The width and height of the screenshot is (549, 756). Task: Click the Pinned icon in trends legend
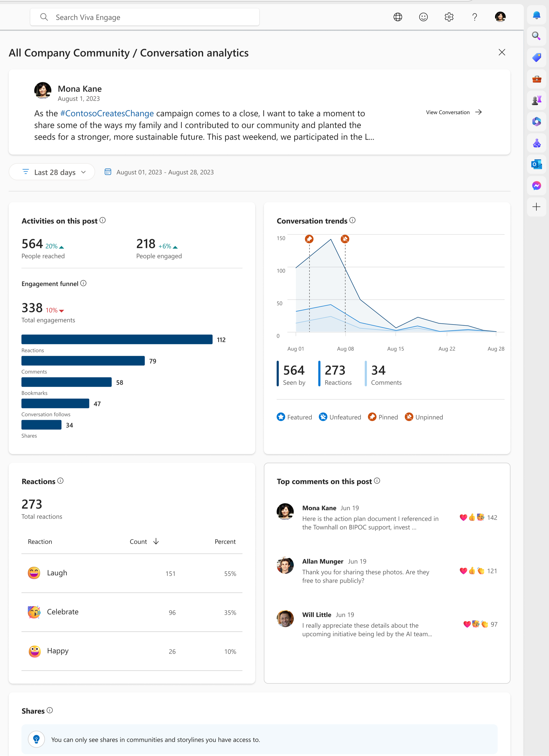[x=372, y=417]
